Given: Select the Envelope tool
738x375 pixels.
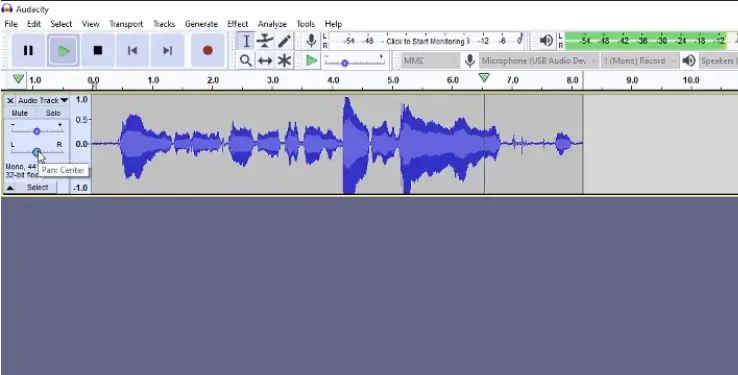Looking at the screenshot, I should [265, 41].
